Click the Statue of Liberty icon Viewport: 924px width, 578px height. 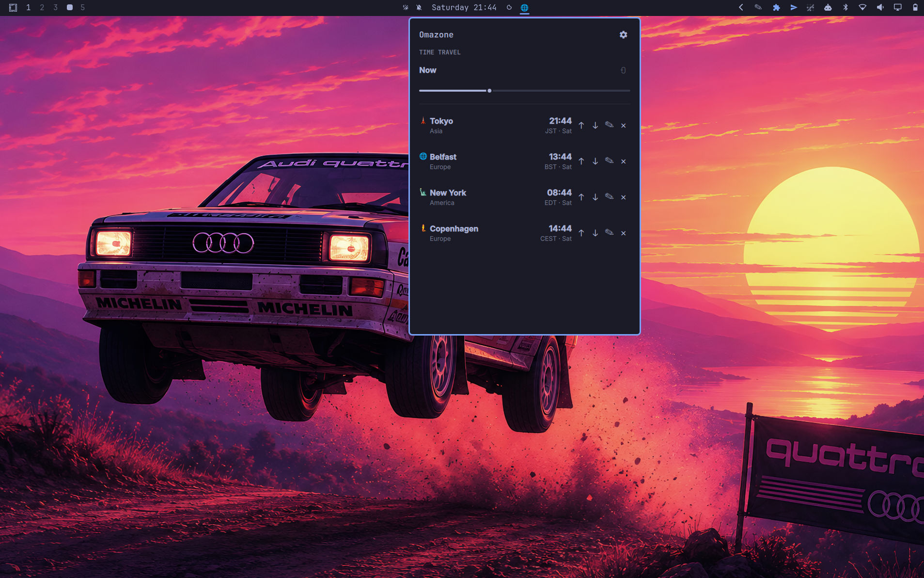click(x=423, y=192)
